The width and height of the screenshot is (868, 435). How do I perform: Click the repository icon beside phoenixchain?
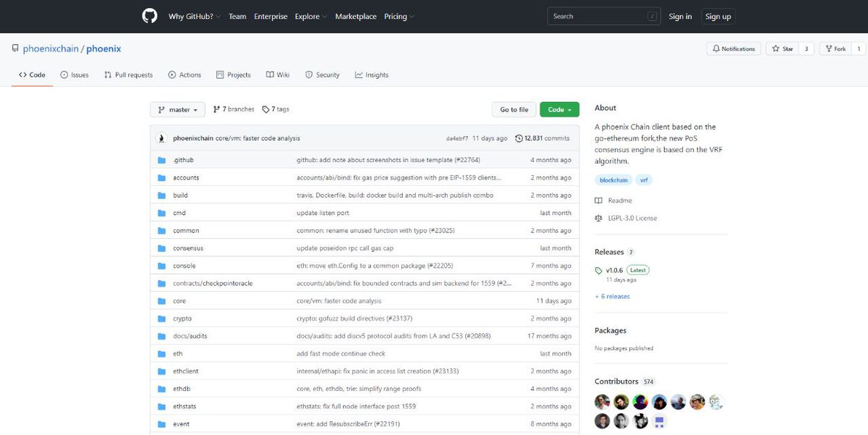[15, 48]
